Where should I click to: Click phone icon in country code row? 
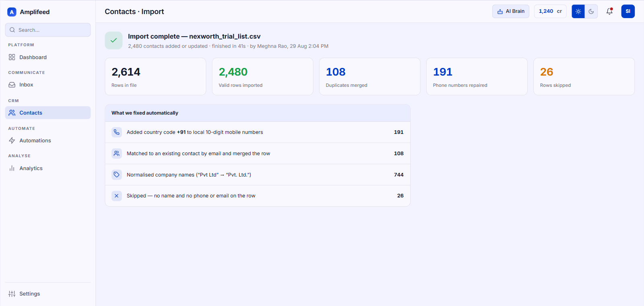pyautogui.click(x=117, y=132)
